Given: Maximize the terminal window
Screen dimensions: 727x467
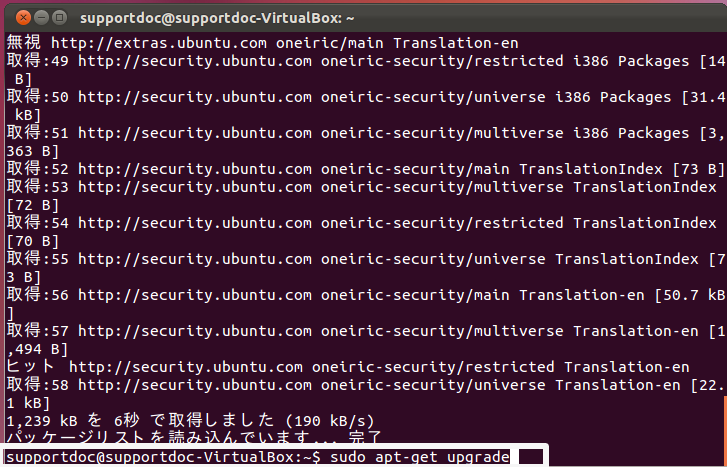Looking at the screenshot, I should coord(59,18).
